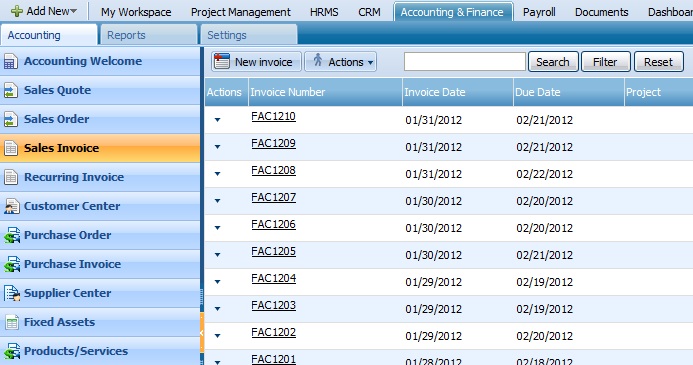Expand row actions for invoice FAC1203

[217, 308]
